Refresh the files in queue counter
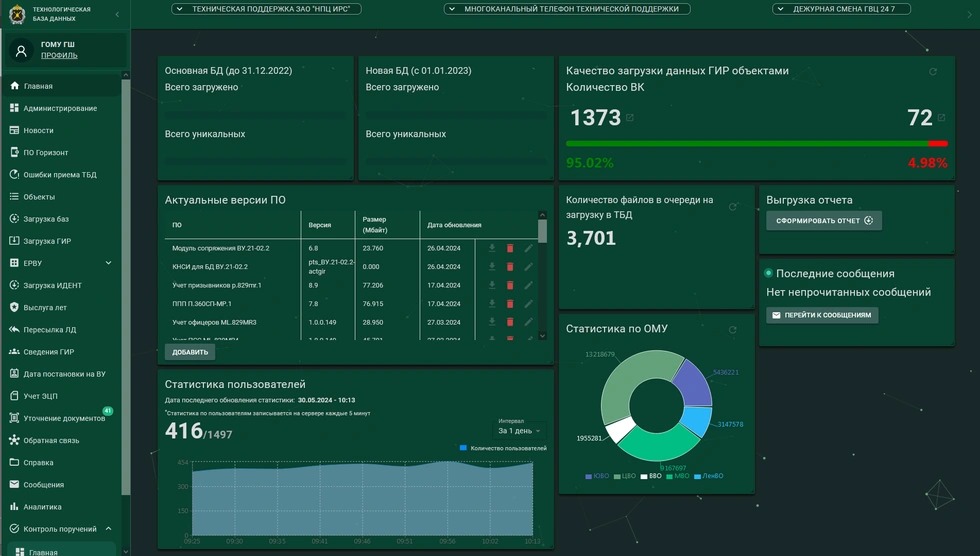 [733, 207]
